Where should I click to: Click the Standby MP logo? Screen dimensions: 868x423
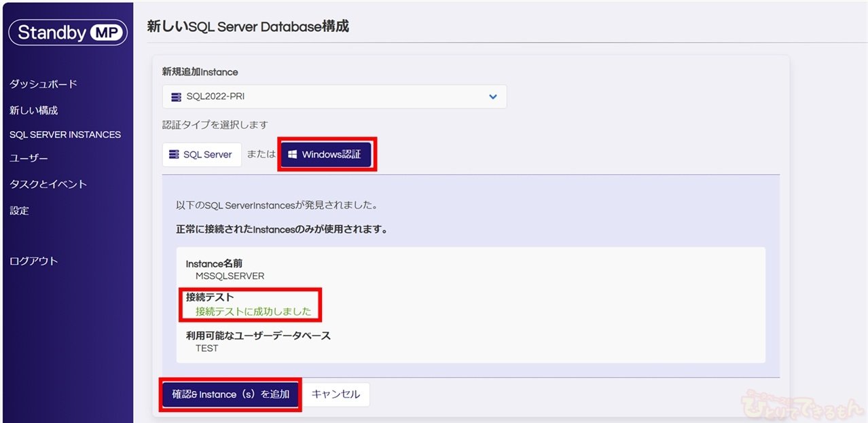(x=67, y=33)
